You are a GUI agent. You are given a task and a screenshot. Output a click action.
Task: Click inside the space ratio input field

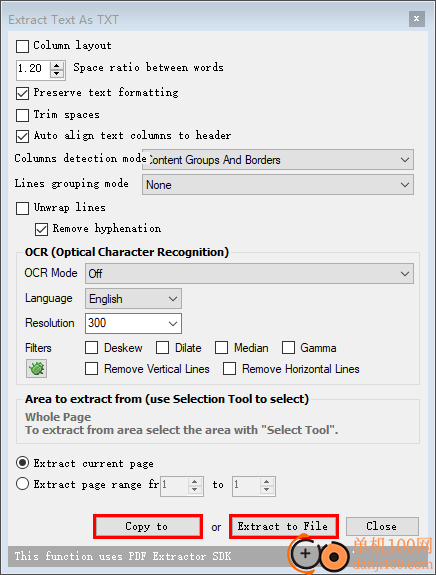33,70
